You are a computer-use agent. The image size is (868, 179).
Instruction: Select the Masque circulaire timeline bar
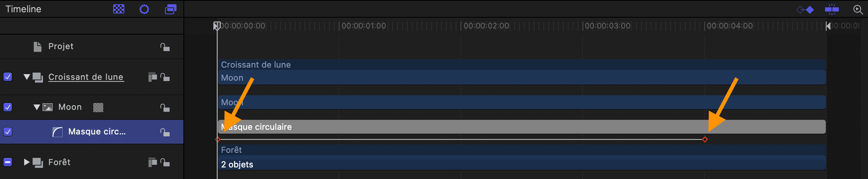pyautogui.click(x=522, y=127)
